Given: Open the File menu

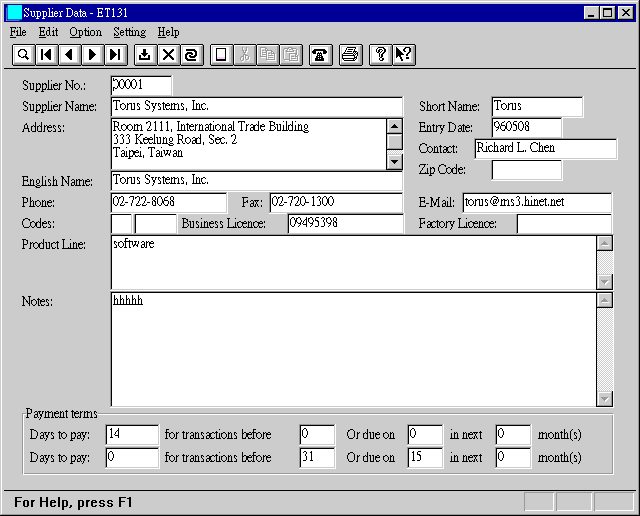Looking at the screenshot, I should click(18, 32).
